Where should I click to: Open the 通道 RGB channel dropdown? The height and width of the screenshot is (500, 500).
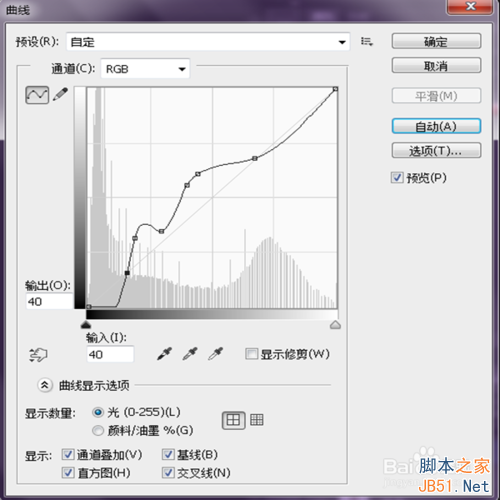(145, 69)
